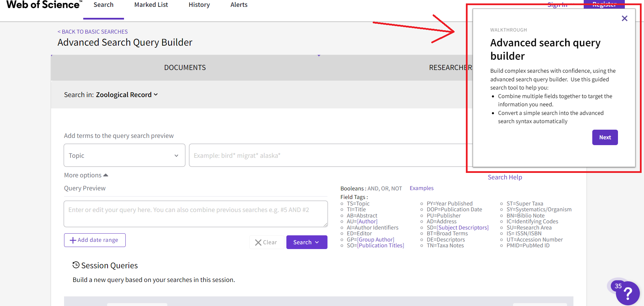This screenshot has height=306, width=644.
Task: Switch to the RESEARCHERS tab
Action: 450,68
